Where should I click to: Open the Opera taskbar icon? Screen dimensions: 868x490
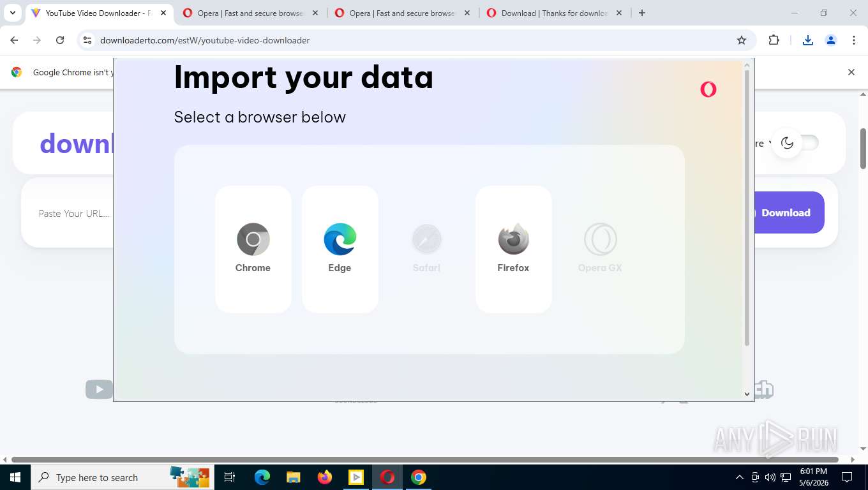(387, 477)
